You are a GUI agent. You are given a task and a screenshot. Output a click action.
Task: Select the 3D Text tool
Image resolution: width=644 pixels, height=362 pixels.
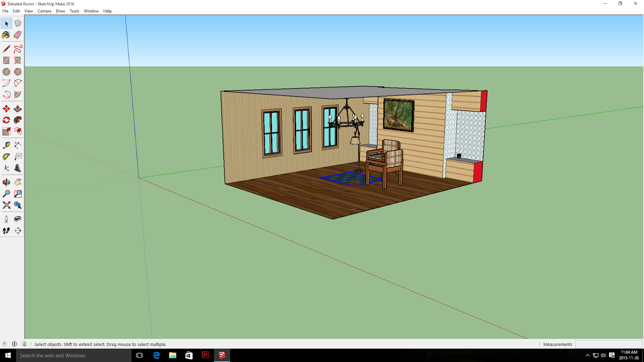(x=18, y=169)
